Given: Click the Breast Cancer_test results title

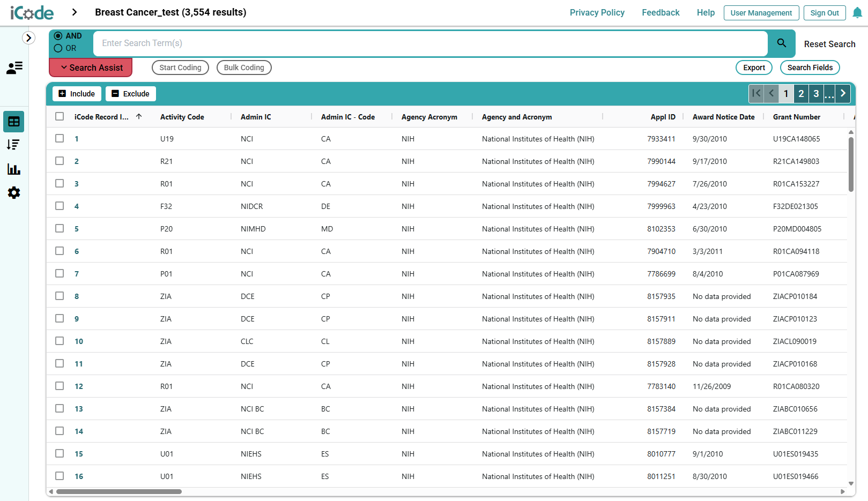Looking at the screenshot, I should [170, 12].
